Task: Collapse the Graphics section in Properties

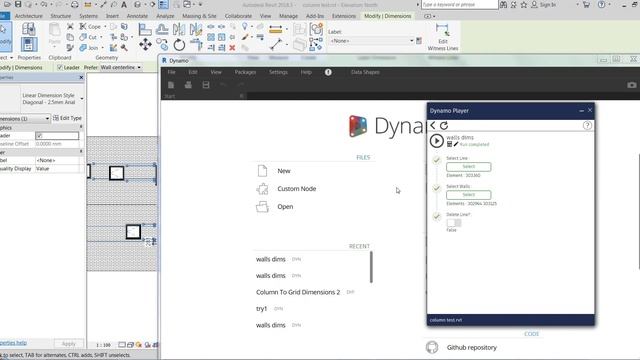Action: (x=81, y=127)
